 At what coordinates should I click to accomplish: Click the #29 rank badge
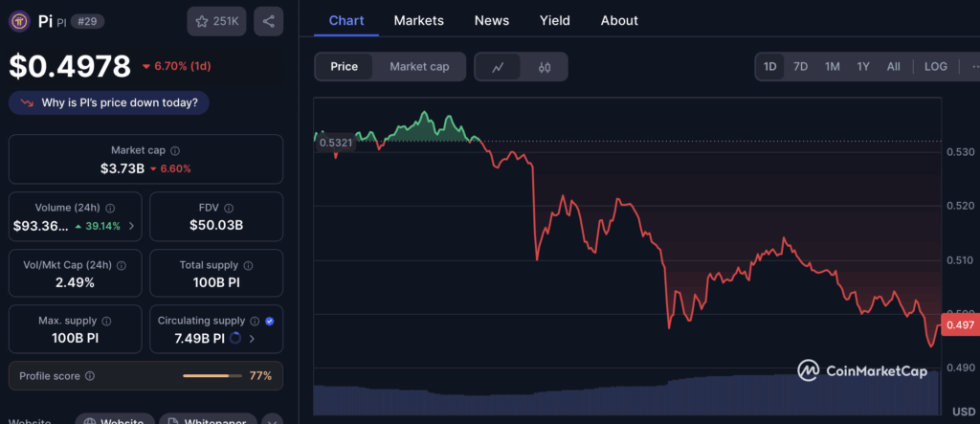tap(87, 21)
